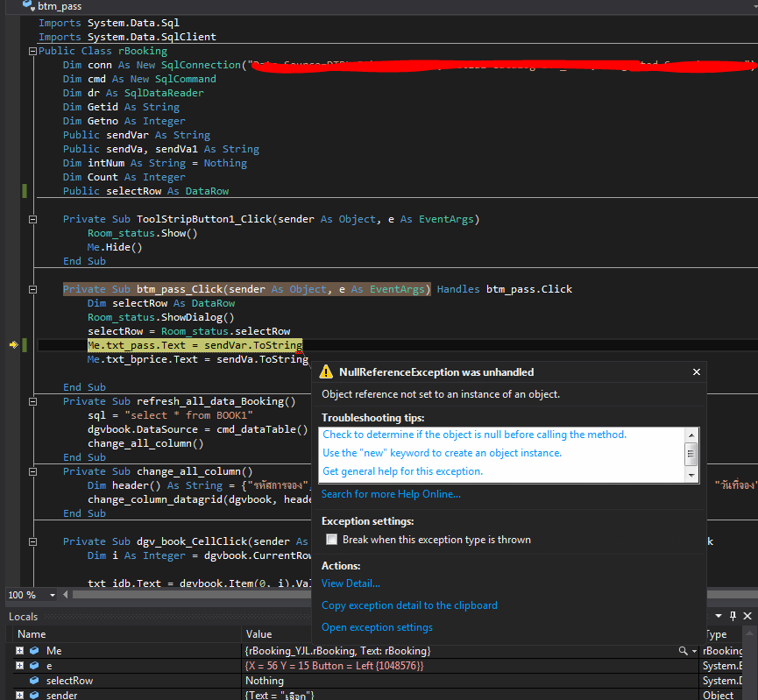Screen dimensions: 758x700
Task: Click the editor horizontal scrollbar left arrow
Action: [x=66, y=595]
